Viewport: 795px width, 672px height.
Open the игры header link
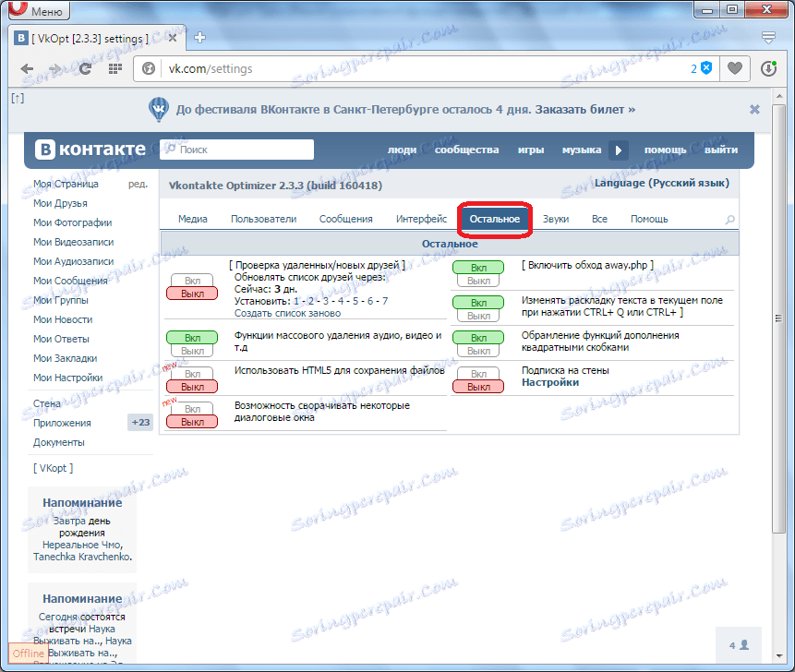point(531,150)
